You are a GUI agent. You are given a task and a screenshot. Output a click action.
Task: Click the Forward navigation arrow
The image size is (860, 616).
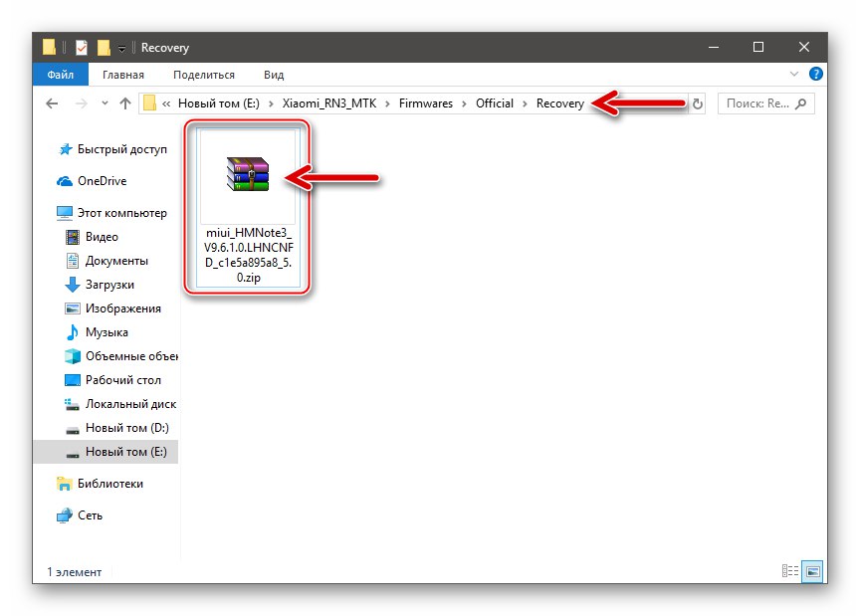coord(82,103)
